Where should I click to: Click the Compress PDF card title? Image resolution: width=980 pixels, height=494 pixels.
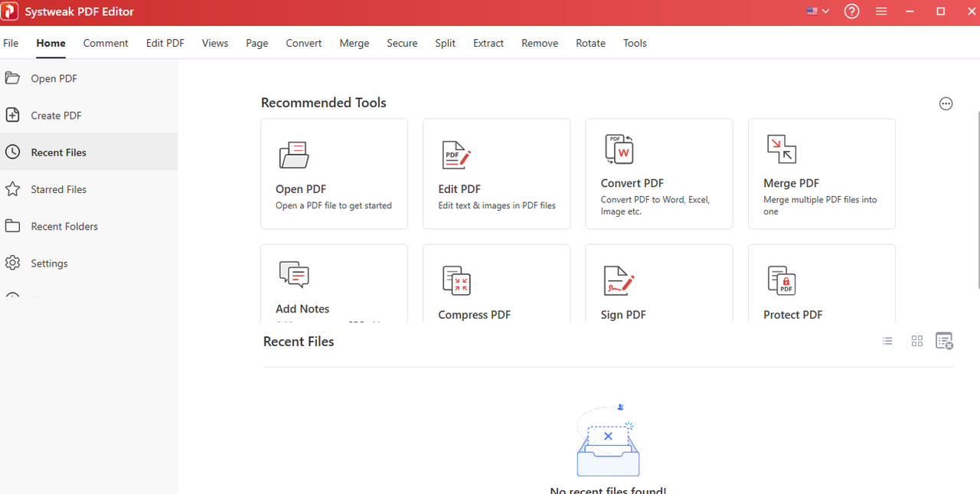[474, 315]
